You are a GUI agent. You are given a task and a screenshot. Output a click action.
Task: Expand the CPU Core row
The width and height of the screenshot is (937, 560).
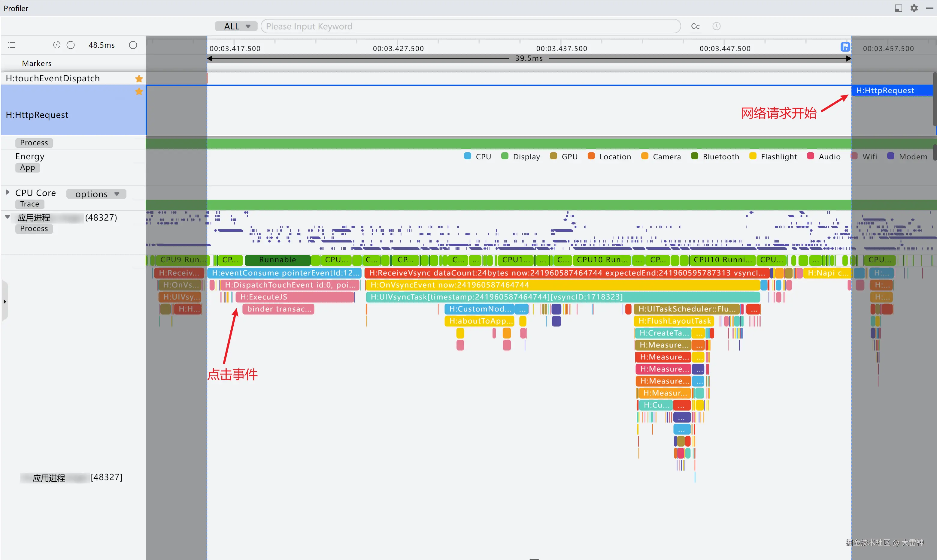(8, 192)
